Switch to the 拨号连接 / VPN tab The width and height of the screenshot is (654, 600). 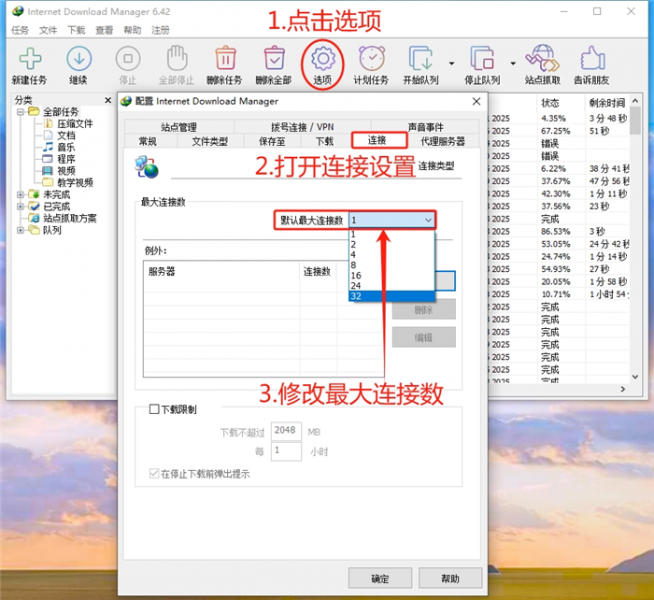(x=302, y=127)
